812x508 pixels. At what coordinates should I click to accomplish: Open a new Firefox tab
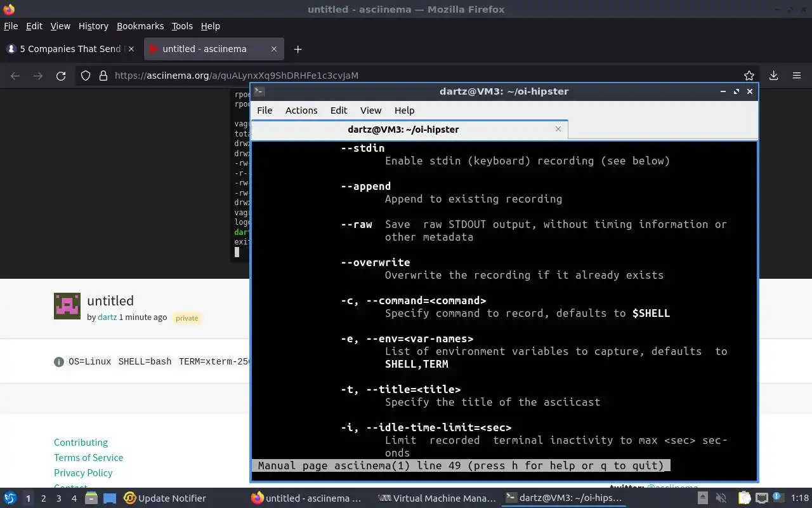298,49
